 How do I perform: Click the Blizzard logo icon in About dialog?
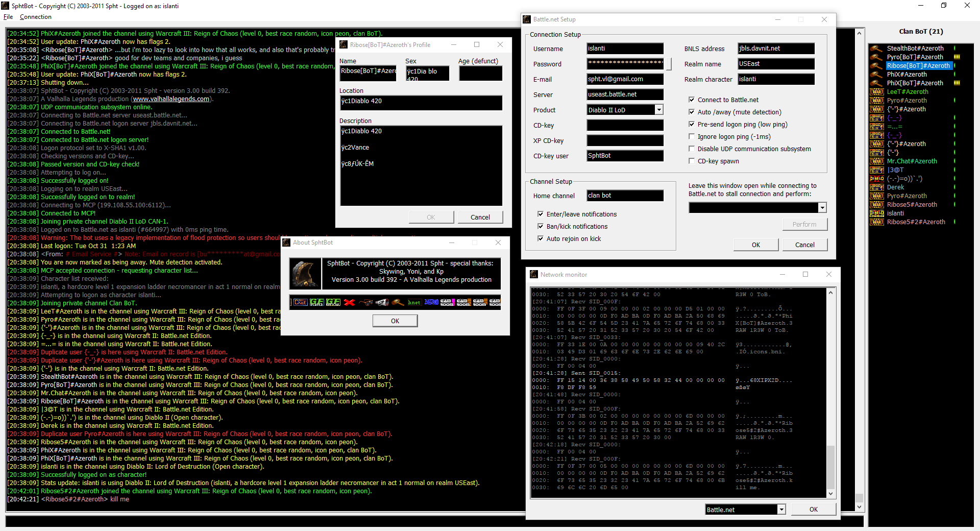click(431, 302)
